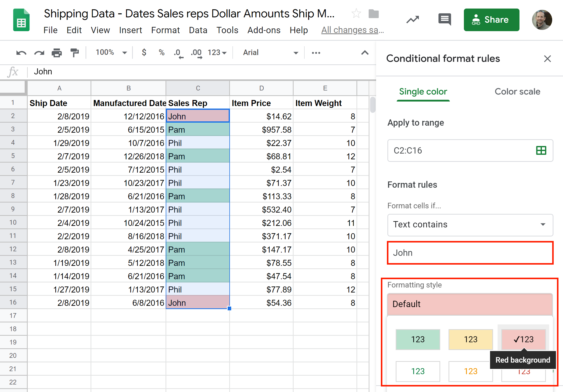Open the activity dashboard trend icon
563x392 pixels.
coord(413,20)
